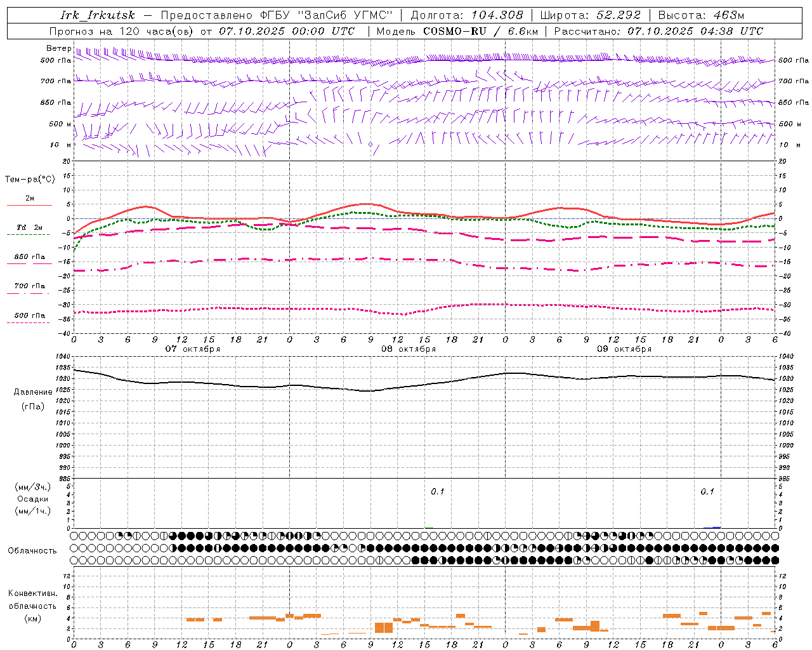This screenshot has height=650, width=812.
Task: Click the latitude value 52.292
Action: 619,15
